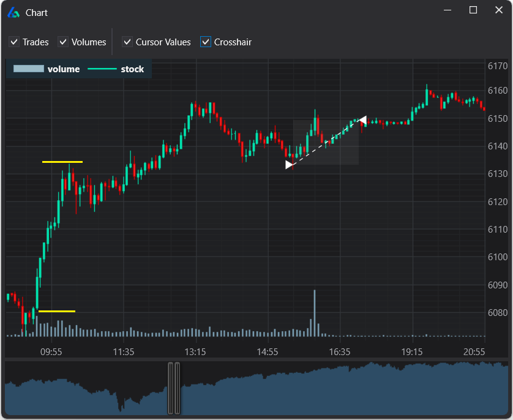Image resolution: width=513 pixels, height=420 pixels.
Task: Select the right-pointing buy trade arrow marker
Action: (x=289, y=164)
